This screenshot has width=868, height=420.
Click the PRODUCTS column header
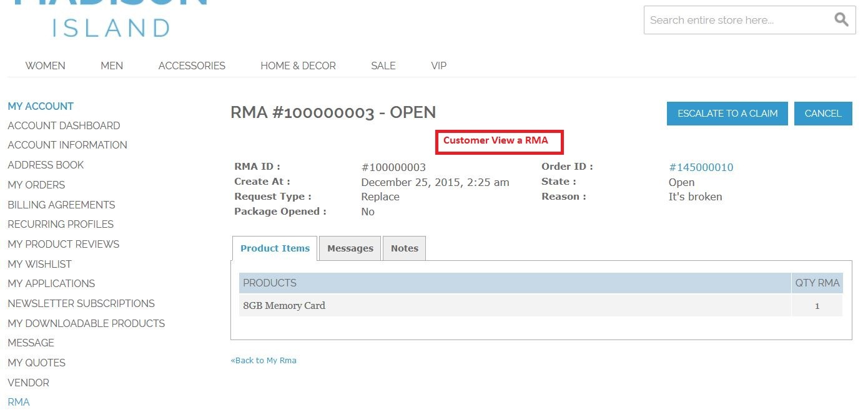[515, 283]
